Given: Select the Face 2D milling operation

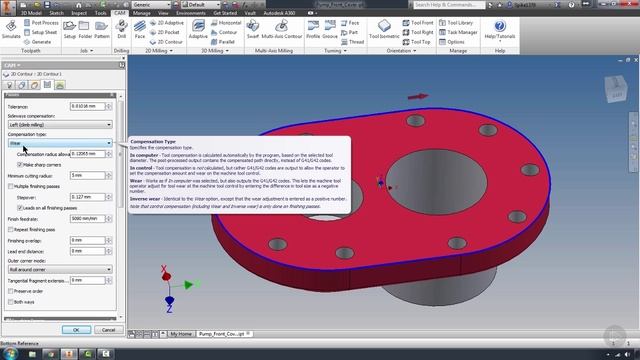Looking at the screenshot, I should 140,29.
